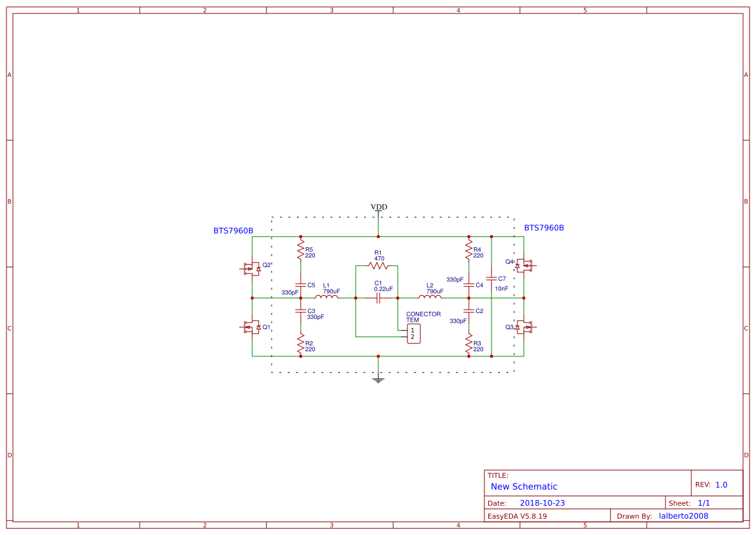The image size is (756, 535).
Task: Select the L2 790uF inductor symbol
Action: (x=431, y=298)
